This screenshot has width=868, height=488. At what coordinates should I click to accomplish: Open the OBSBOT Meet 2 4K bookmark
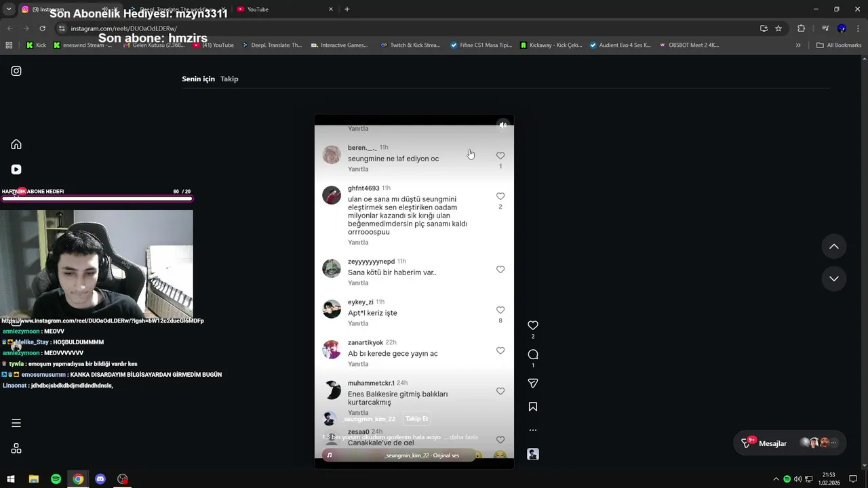click(689, 45)
